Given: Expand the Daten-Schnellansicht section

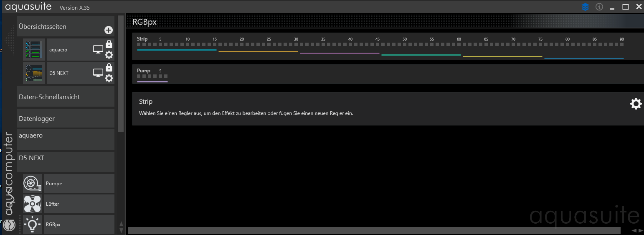Looking at the screenshot, I should (66, 97).
